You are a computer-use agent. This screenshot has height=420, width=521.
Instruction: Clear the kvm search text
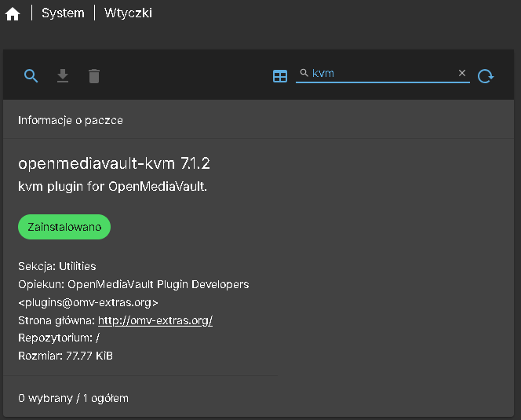462,73
